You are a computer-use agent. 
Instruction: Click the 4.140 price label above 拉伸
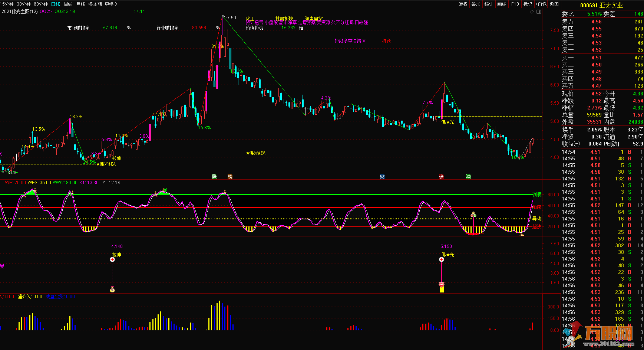point(117,246)
